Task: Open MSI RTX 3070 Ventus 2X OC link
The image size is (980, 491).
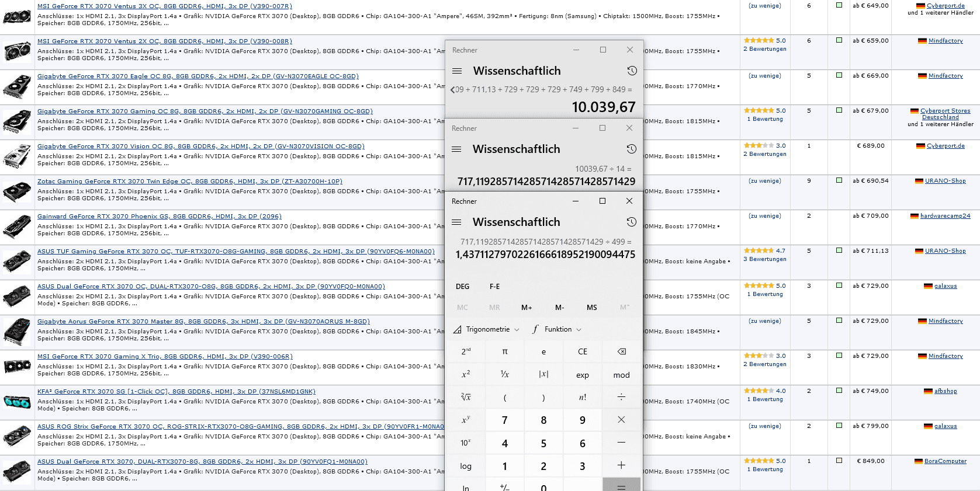Action: (165, 41)
